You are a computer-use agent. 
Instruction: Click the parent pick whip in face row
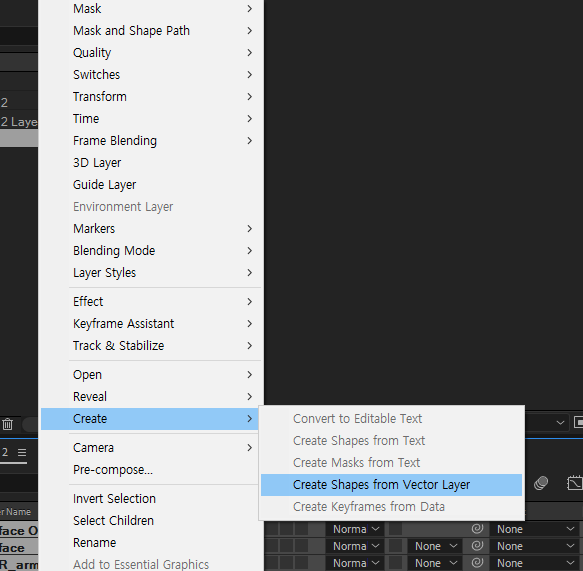477,546
